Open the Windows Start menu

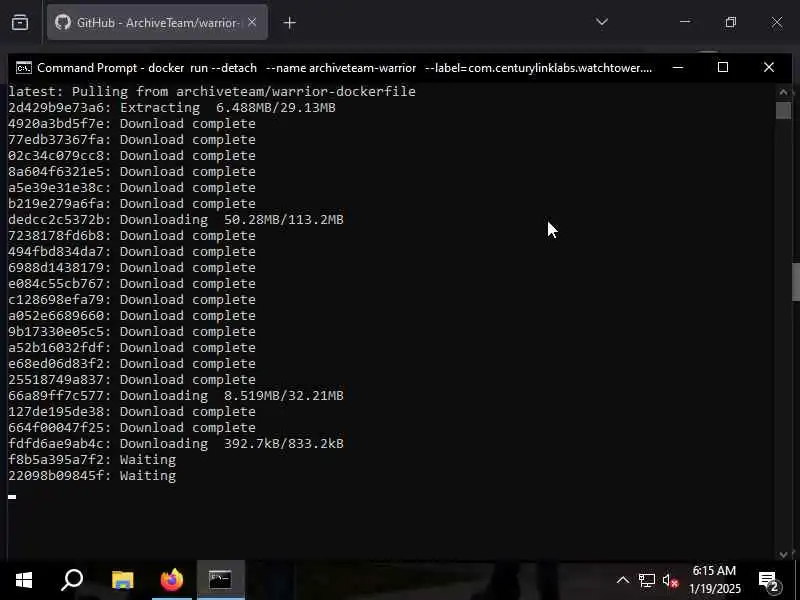point(23,580)
